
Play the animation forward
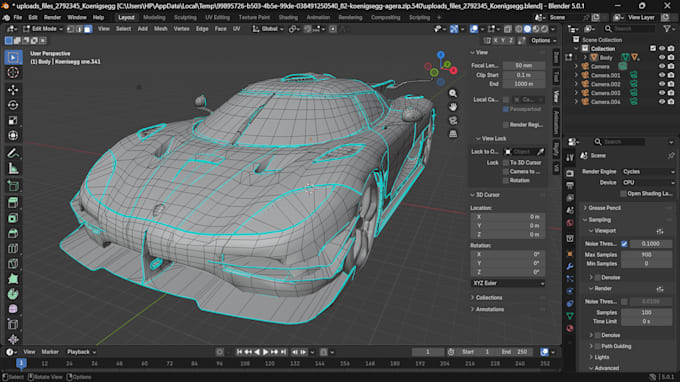pos(265,352)
